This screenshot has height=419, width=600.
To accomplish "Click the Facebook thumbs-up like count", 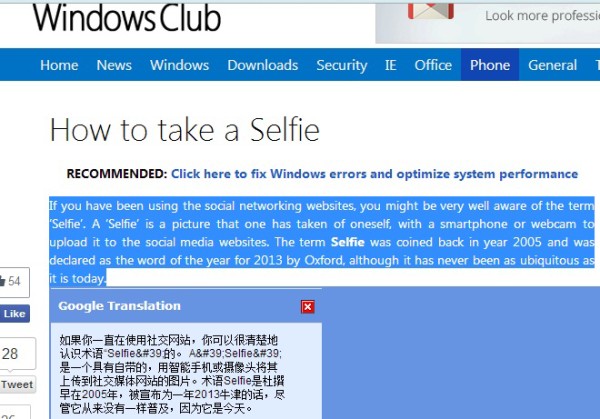I will [10, 282].
